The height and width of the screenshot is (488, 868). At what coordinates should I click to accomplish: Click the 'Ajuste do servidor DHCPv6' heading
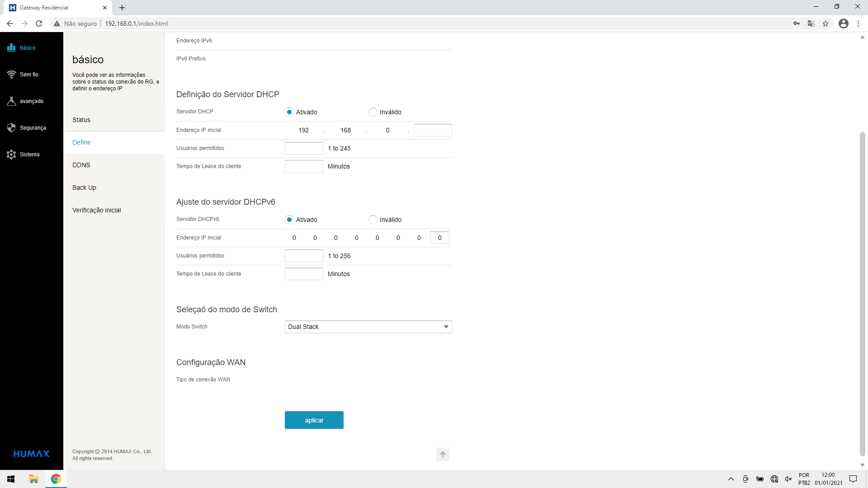(x=226, y=202)
